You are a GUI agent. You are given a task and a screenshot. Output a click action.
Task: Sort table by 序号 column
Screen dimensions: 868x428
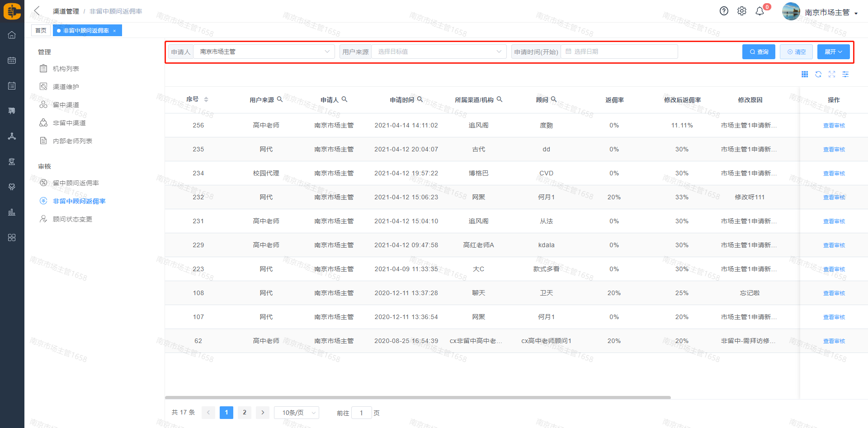[206, 99]
